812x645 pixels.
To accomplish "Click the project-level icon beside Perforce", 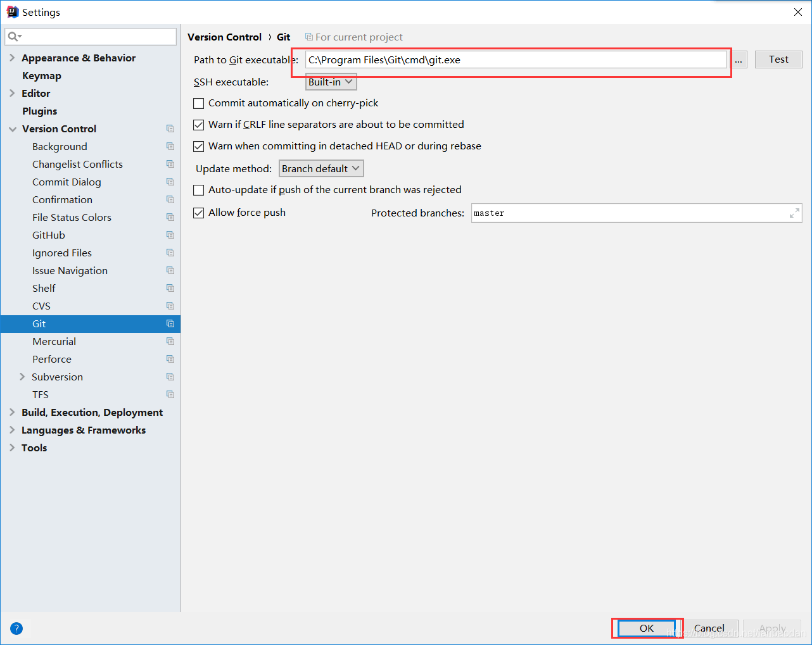I will [170, 359].
